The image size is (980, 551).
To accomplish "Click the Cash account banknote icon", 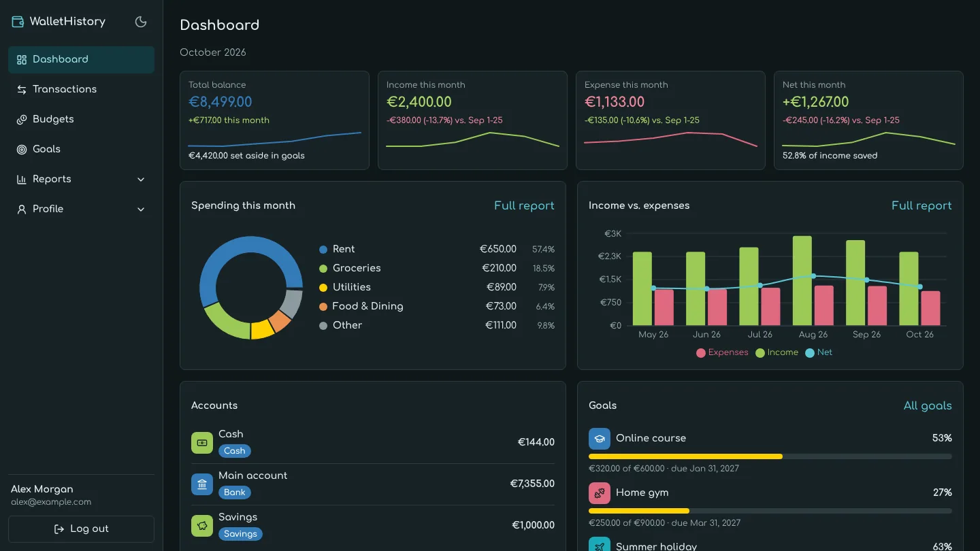I will coord(202,443).
